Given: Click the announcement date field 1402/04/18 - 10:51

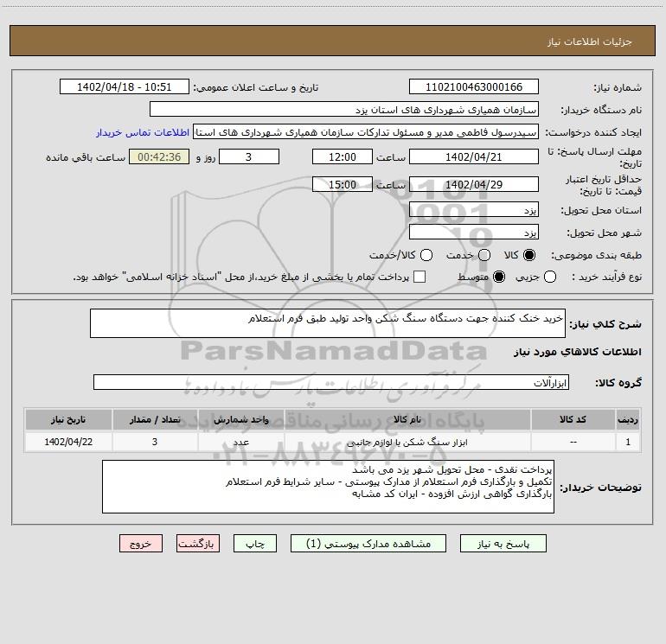Looking at the screenshot, I should pyautogui.click(x=125, y=87).
